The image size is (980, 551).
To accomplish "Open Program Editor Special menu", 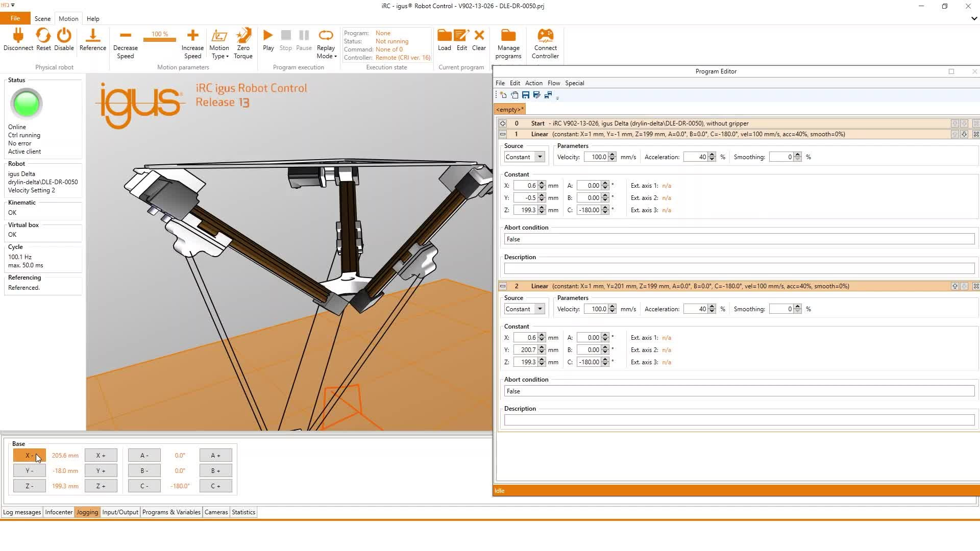I will 575,83.
